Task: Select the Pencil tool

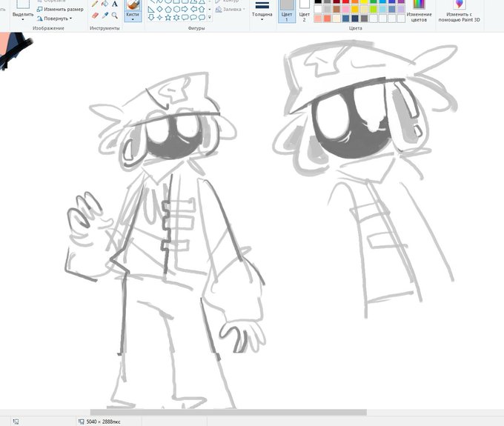Action: pyautogui.click(x=95, y=4)
